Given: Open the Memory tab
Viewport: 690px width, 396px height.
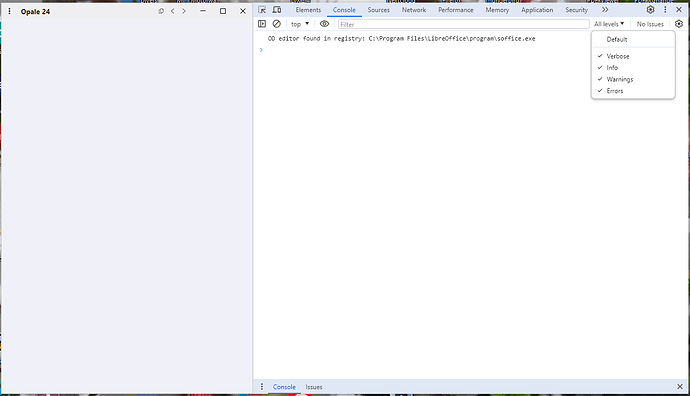Looking at the screenshot, I should pos(497,10).
